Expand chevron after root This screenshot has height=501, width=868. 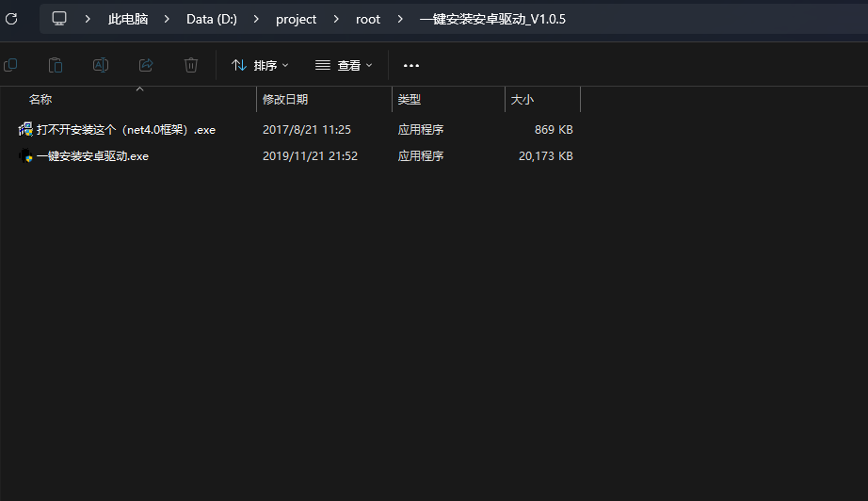click(400, 19)
